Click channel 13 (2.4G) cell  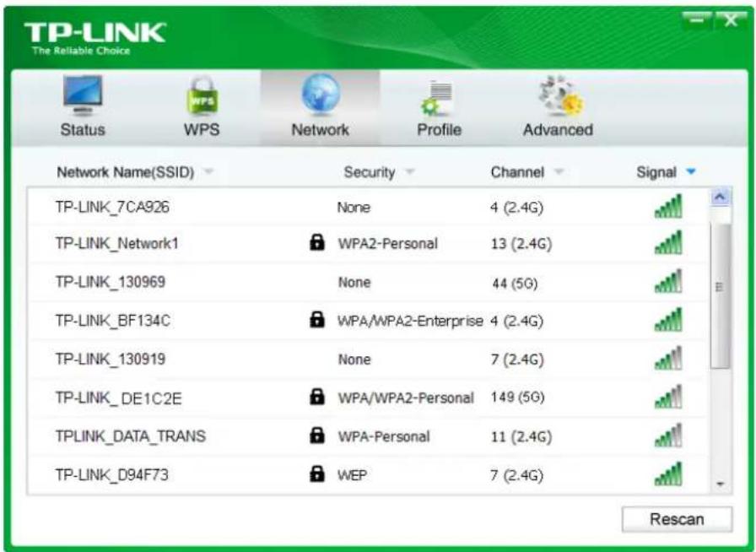coord(521,244)
